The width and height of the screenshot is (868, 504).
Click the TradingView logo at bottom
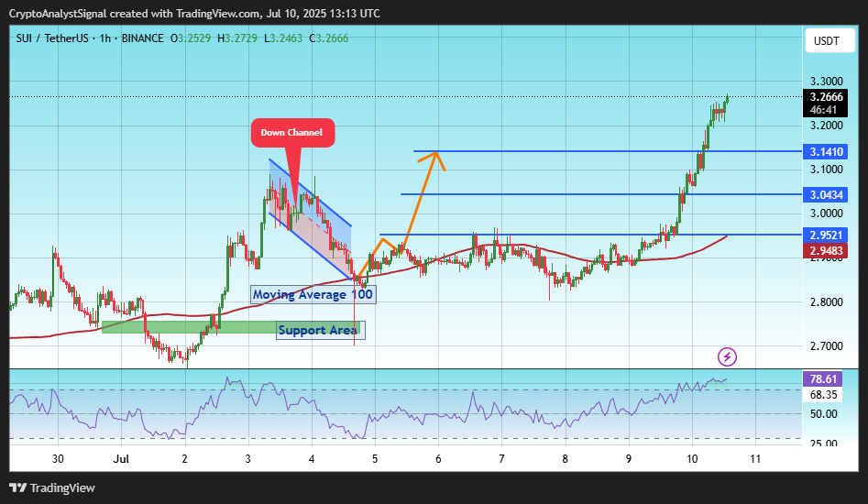pyautogui.click(x=52, y=488)
